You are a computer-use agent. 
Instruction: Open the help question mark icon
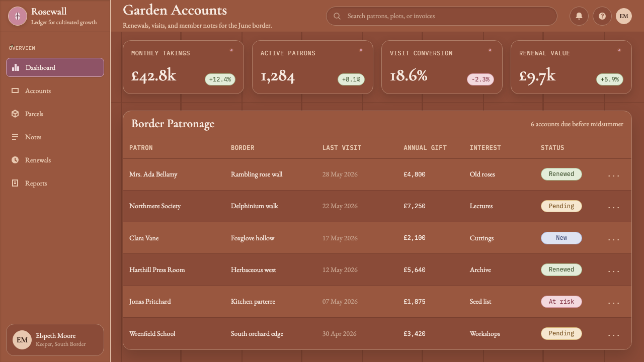602,16
